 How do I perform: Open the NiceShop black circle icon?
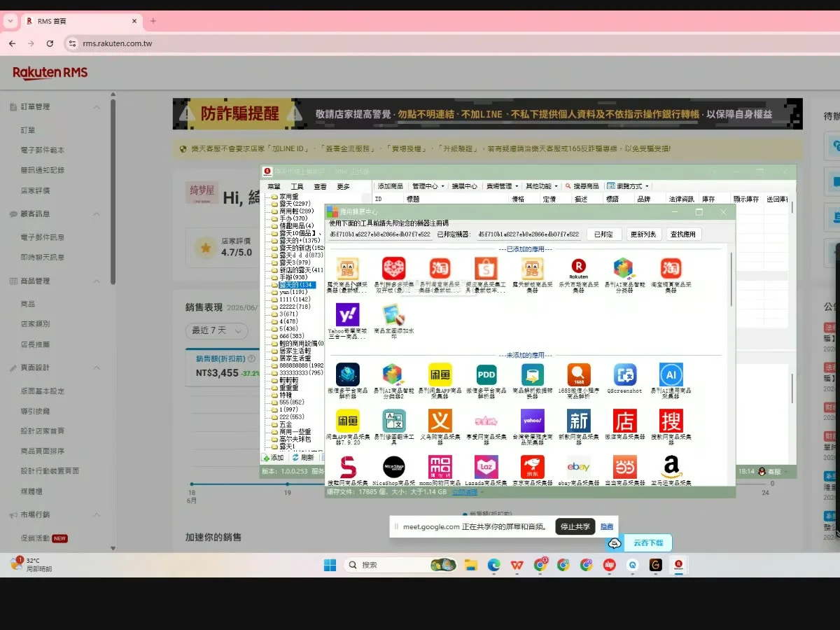(x=393, y=467)
